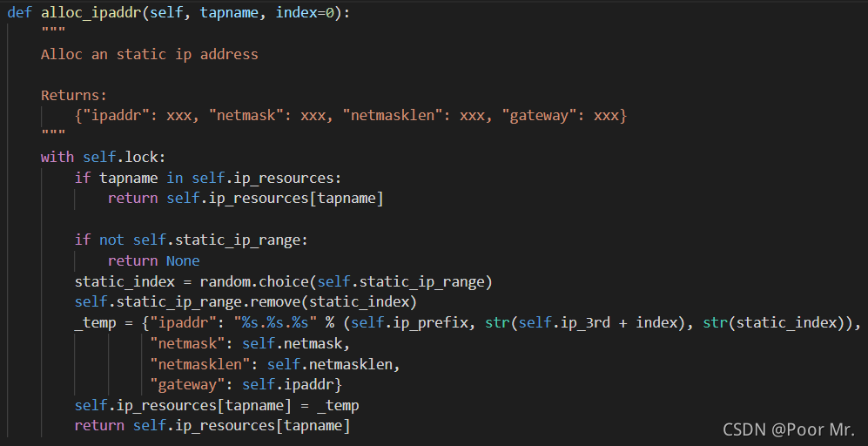Click the static_index variable being assigned
The image size is (868, 446).
(124, 282)
